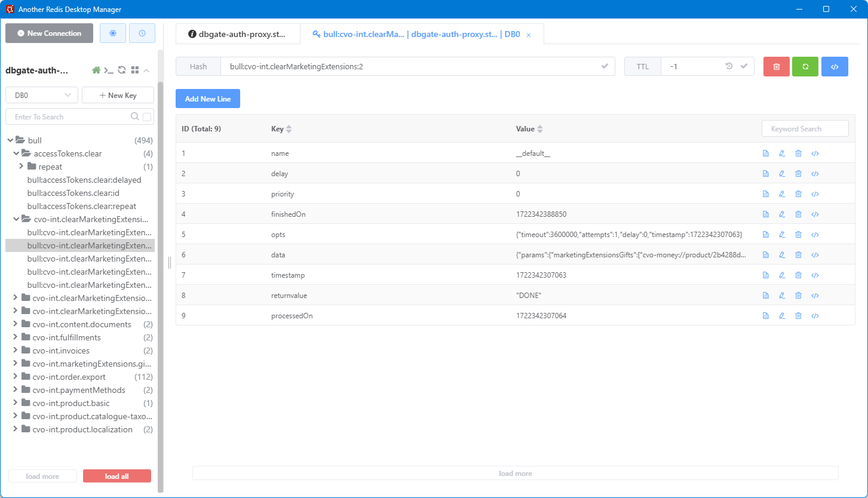Focus the Keyword Search input field
The width and height of the screenshot is (868, 498).
(805, 128)
